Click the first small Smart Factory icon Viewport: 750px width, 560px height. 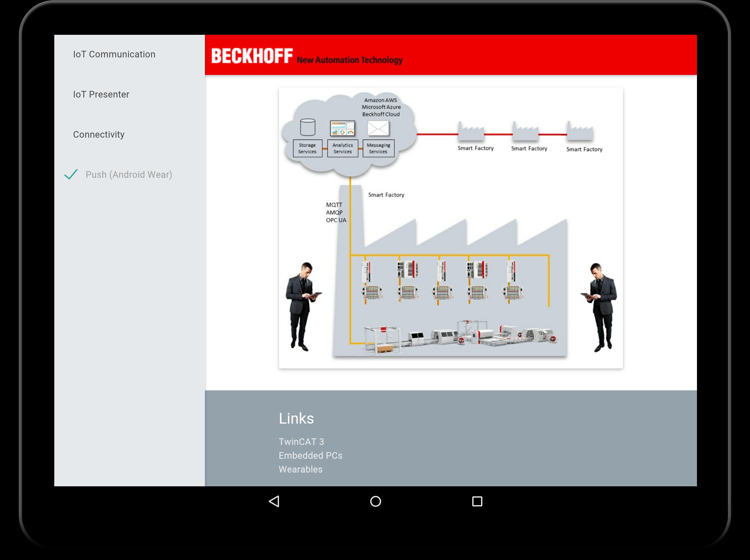[471, 131]
